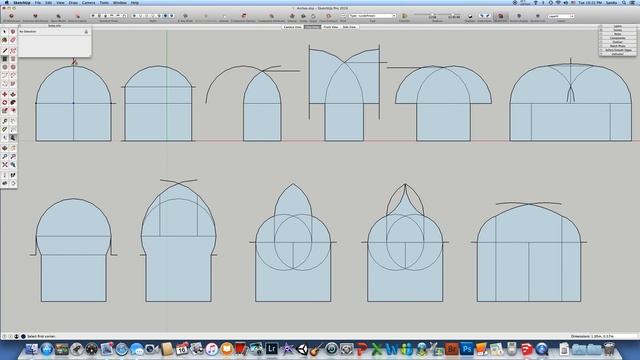Expand the Scenes tray panel
Image resolution: width=640 pixels, height=360 pixels.
tap(618, 30)
